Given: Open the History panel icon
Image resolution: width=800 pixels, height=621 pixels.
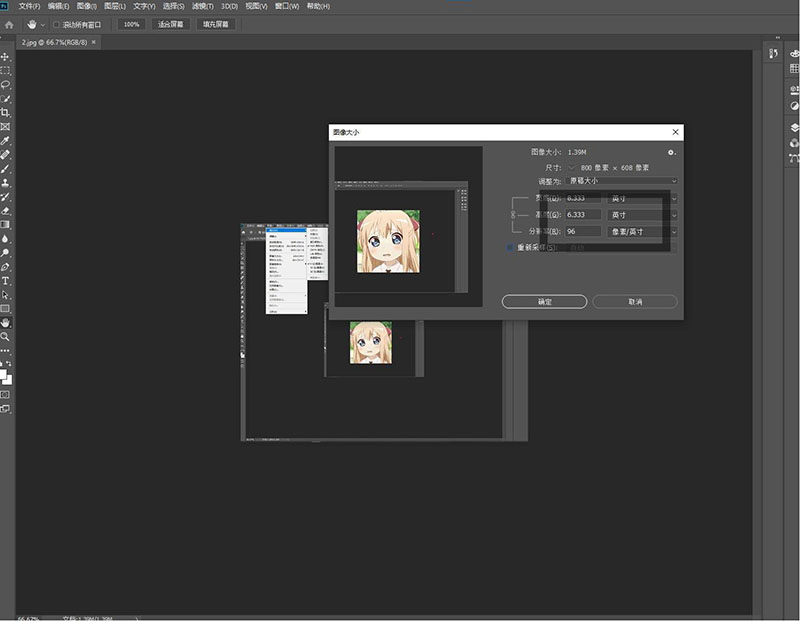Looking at the screenshot, I should (774, 55).
